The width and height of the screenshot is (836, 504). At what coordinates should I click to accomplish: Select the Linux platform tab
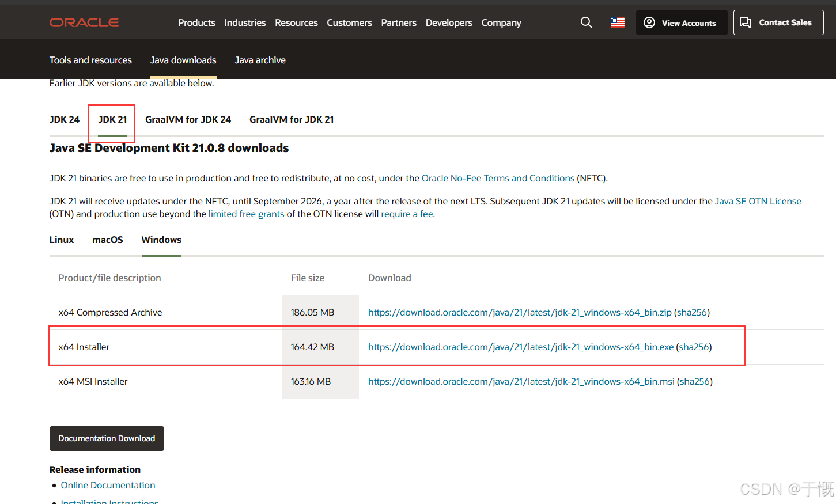click(62, 240)
